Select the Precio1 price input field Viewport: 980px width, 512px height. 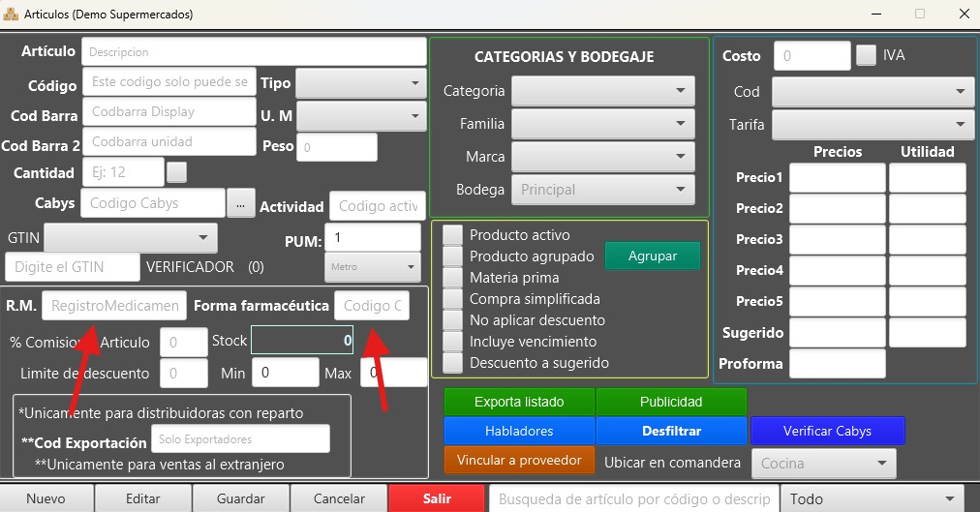(x=837, y=178)
